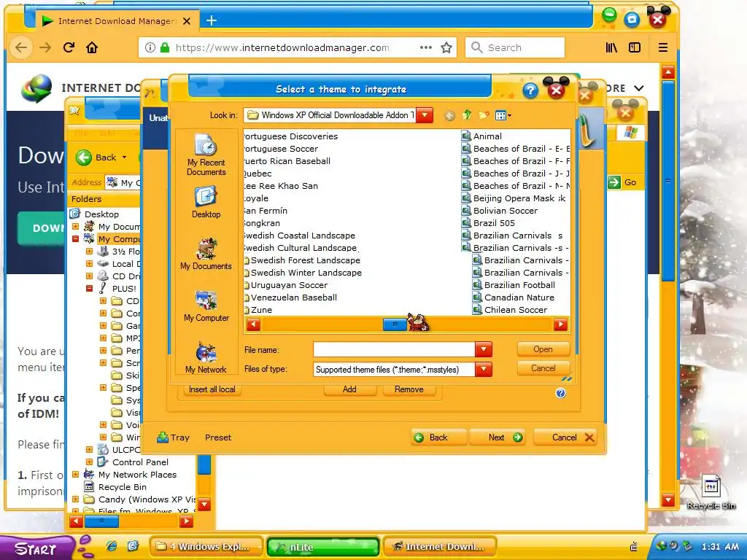Click the Tray button in nLite
Viewport: 747px width, 560px height.
click(173, 437)
